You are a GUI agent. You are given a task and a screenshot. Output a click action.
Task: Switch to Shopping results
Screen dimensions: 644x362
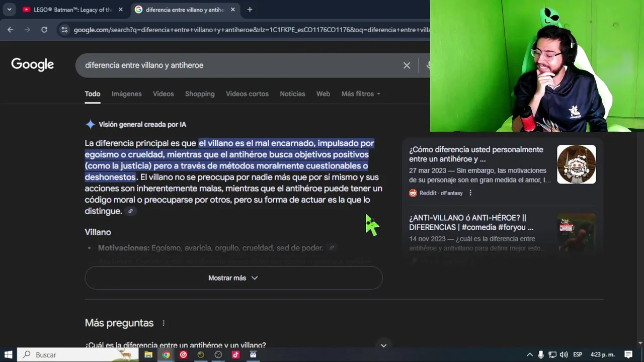pos(200,94)
